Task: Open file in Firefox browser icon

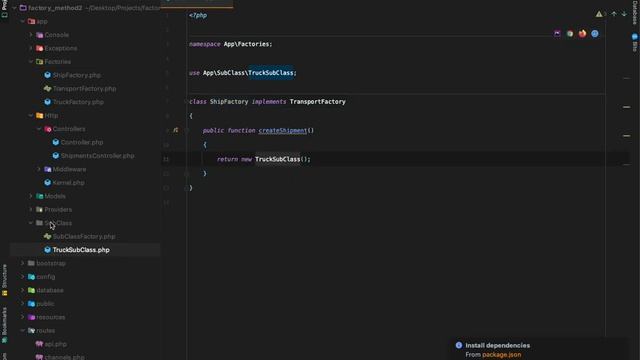Action: pyautogui.click(x=582, y=34)
